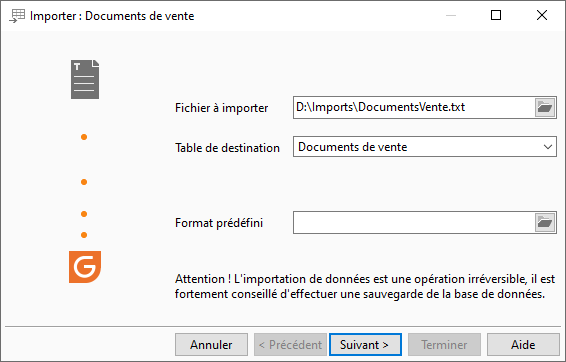566x362 pixels.
Task: Select third orange step dot
Action: click(84, 214)
